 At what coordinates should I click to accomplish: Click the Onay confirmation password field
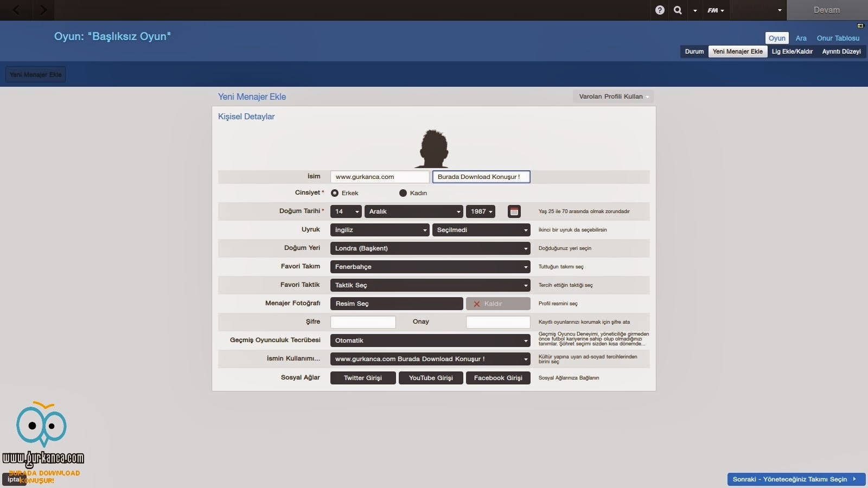pyautogui.click(x=498, y=322)
